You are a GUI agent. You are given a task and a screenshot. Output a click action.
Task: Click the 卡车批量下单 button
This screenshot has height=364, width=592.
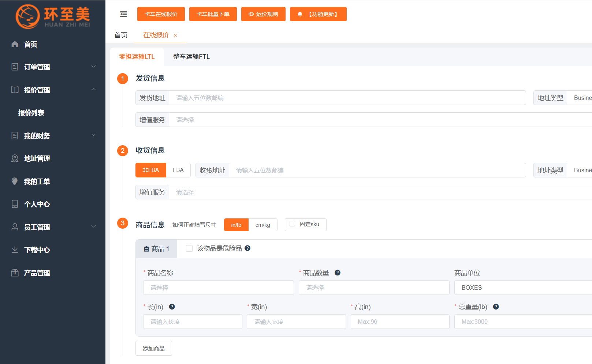(213, 14)
